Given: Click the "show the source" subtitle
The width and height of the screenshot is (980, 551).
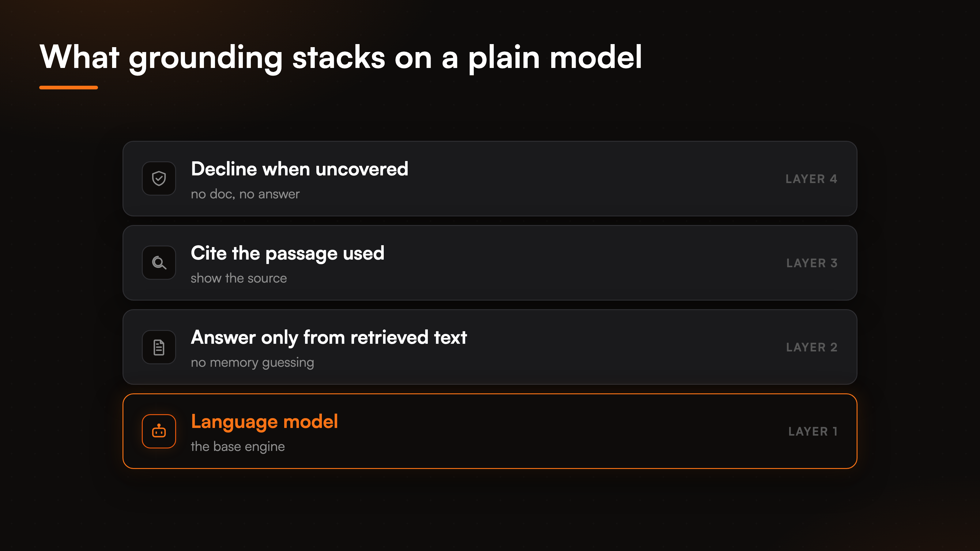Looking at the screenshot, I should (239, 278).
